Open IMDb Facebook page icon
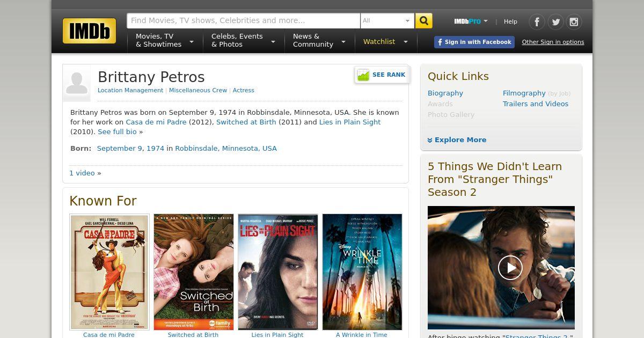Screen dimensions: 644x338 [537, 21]
